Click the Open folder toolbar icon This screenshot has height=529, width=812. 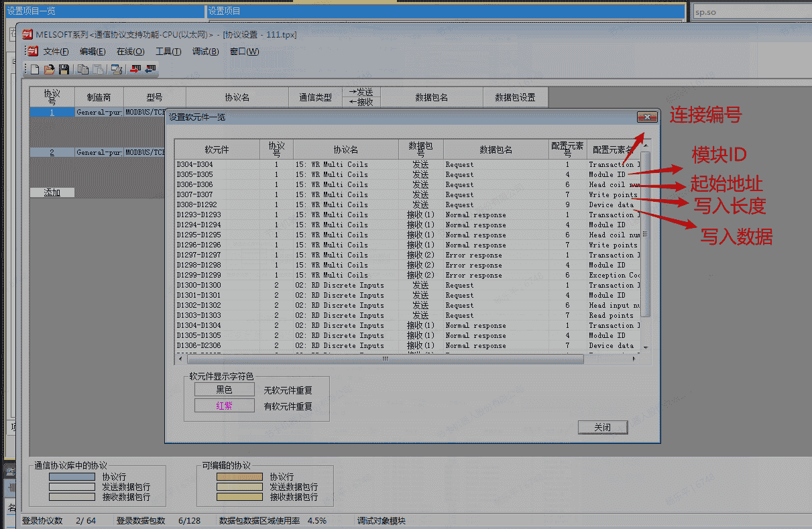49,69
